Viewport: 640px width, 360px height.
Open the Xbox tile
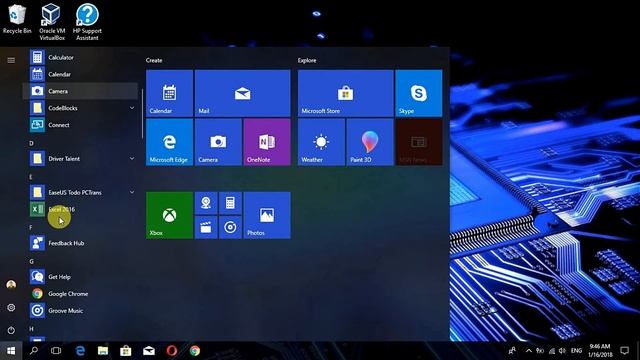[169, 215]
